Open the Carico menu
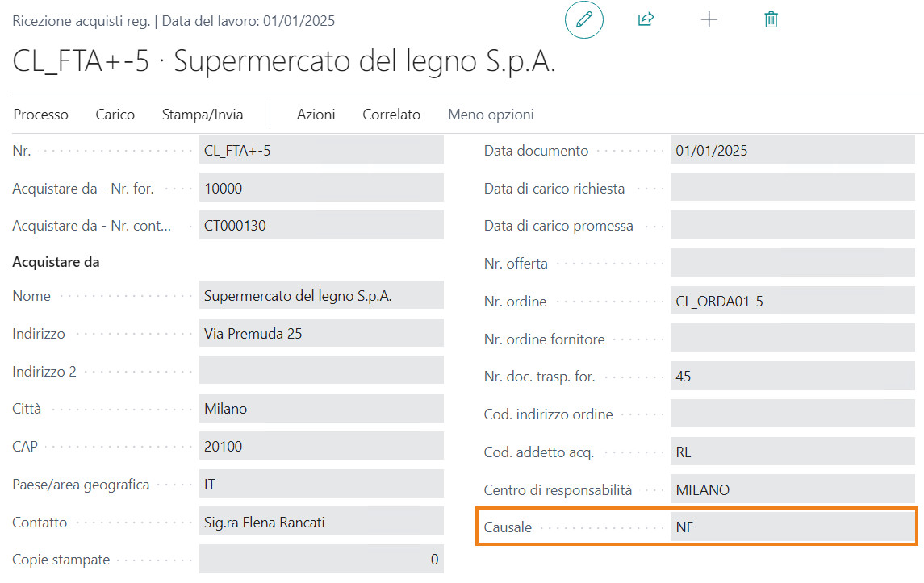This screenshot has height=583, width=924. pos(115,115)
